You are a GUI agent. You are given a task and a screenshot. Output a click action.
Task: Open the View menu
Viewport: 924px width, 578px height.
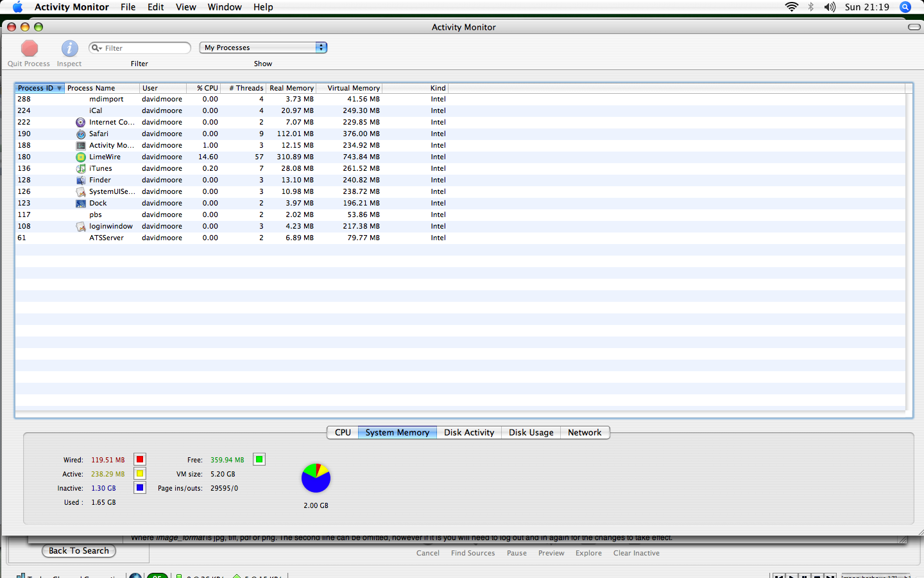[x=186, y=7]
